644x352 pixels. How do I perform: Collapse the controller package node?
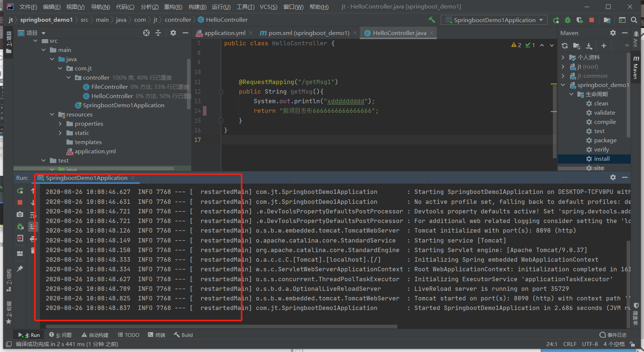tap(69, 77)
